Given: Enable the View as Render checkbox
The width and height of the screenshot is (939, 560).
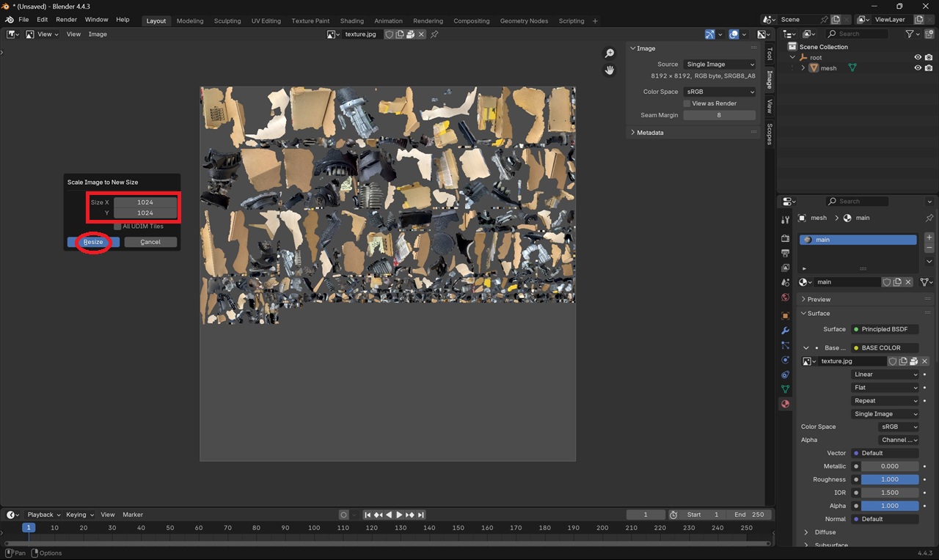Looking at the screenshot, I should [x=687, y=103].
